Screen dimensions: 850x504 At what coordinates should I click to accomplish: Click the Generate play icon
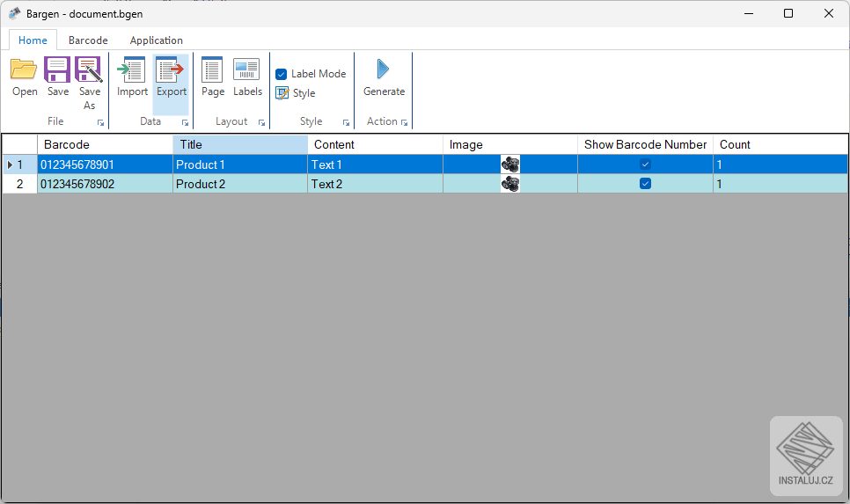click(x=384, y=69)
